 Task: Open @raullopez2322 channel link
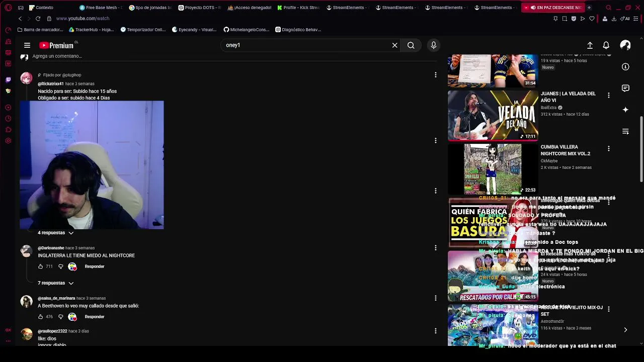pyautogui.click(x=52, y=331)
